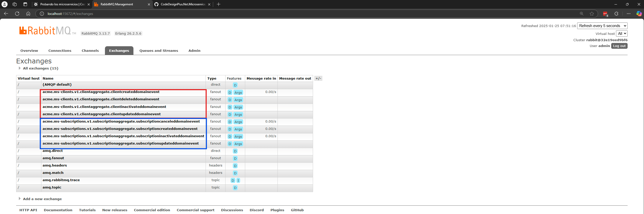The image size is (644, 214).
Task: Open the Documentation footer link
Action: [x=58, y=210]
